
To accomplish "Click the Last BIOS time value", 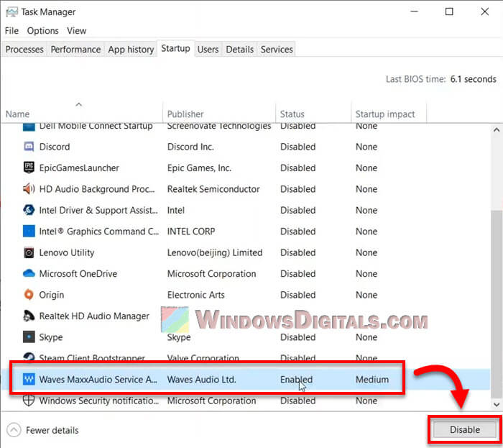I will pyautogui.click(x=473, y=79).
